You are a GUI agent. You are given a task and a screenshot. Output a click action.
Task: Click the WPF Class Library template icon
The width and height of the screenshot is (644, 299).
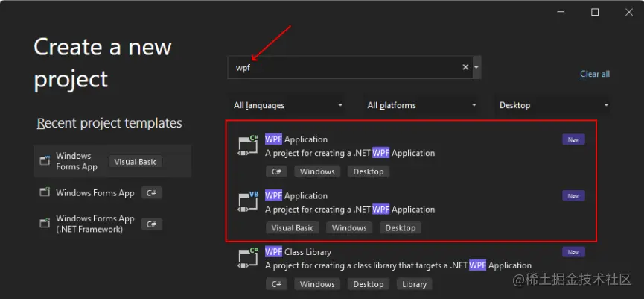[x=248, y=258]
